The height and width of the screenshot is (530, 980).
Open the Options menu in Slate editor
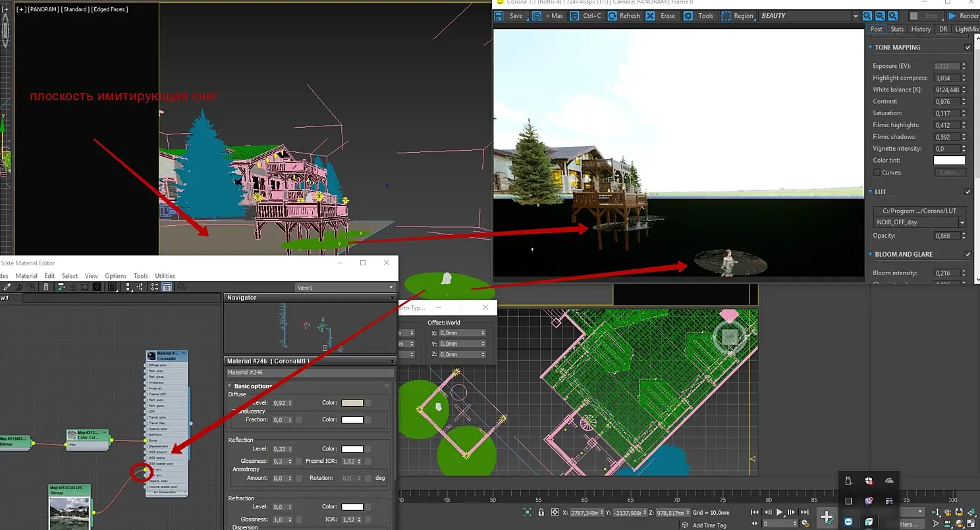pos(116,276)
